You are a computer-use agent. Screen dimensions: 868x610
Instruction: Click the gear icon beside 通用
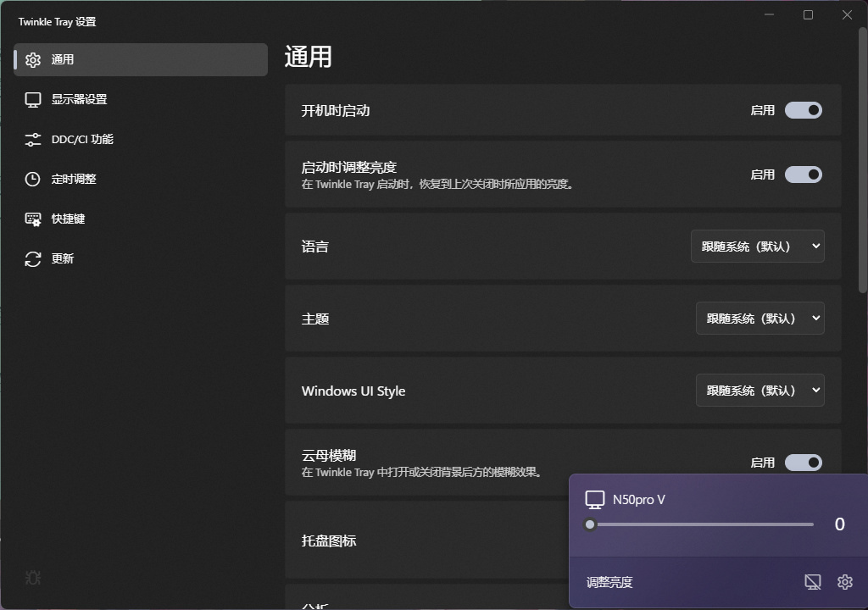pos(33,60)
